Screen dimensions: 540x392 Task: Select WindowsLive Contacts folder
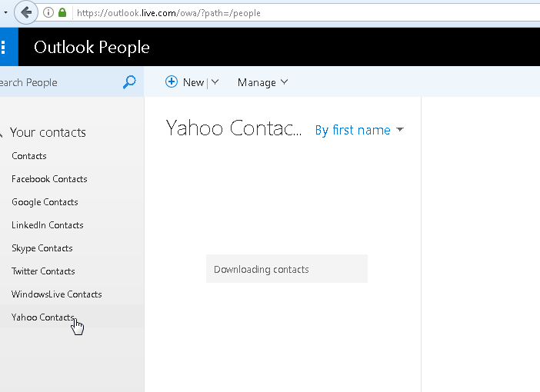click(56, 294)
